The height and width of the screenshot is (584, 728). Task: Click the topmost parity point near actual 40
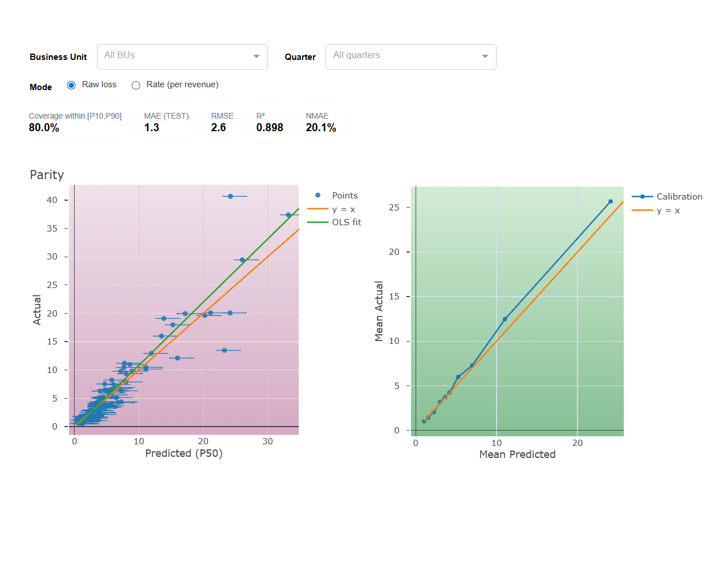(x=230, y=196)
